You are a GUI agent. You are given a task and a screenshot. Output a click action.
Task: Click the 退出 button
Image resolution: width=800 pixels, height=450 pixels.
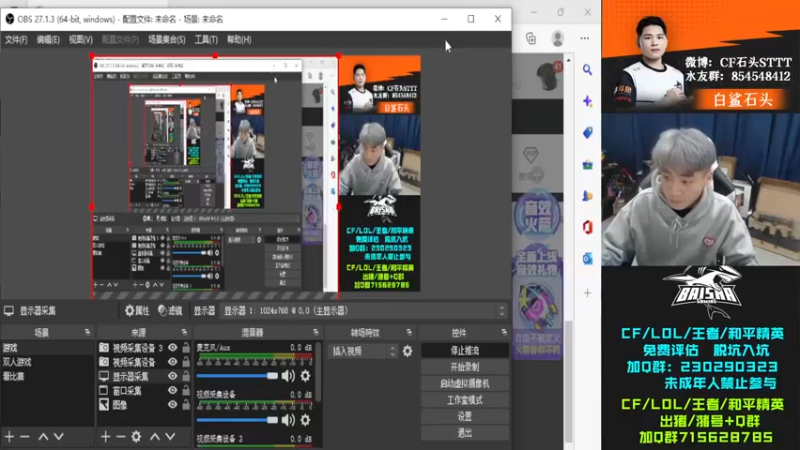465,433
